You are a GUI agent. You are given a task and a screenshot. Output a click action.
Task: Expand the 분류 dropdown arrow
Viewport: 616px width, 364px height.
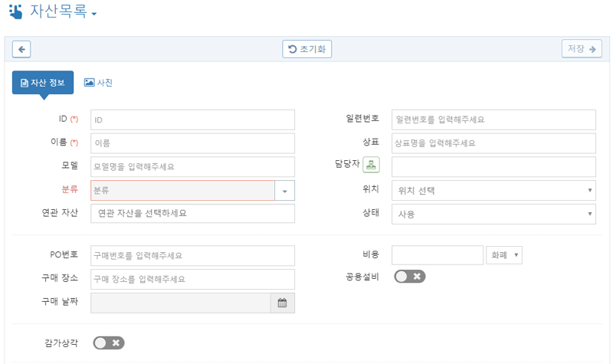click(x=285, y=191)
